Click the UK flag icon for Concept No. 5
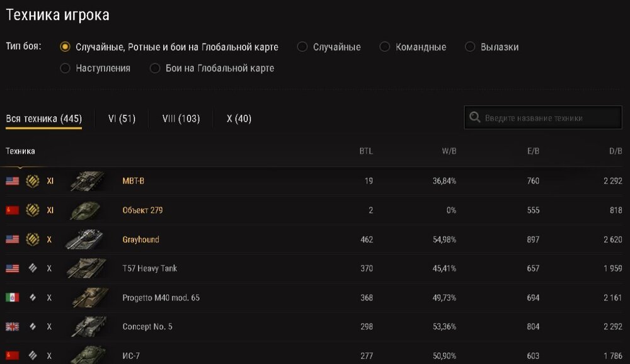This screenshot has width=630, height=364. [13, 326]
